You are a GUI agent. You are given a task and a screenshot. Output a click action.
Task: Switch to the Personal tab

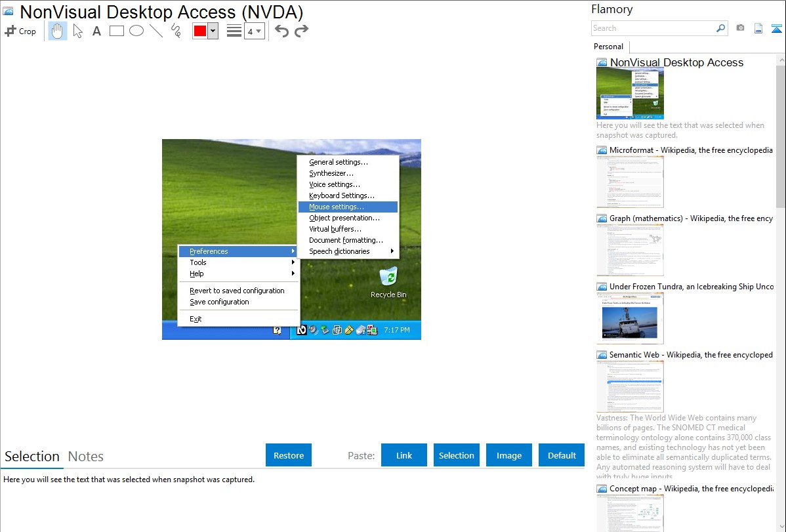(x=609, y=46)
